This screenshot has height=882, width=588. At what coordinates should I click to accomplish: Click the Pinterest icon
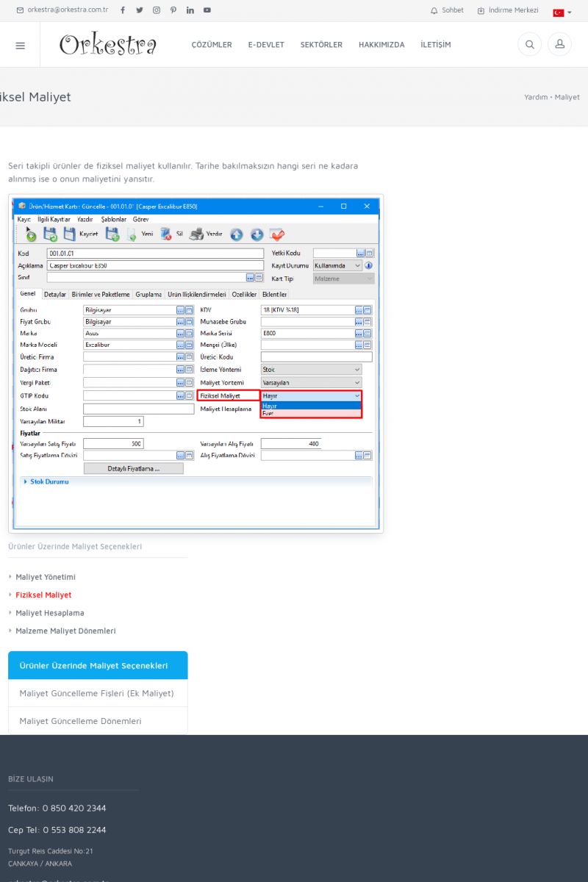point(173,10)
